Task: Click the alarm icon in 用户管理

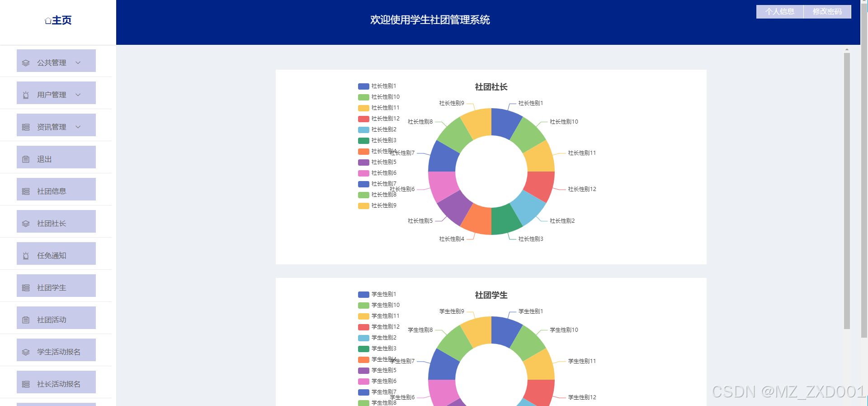Action: tap(26, 95)
